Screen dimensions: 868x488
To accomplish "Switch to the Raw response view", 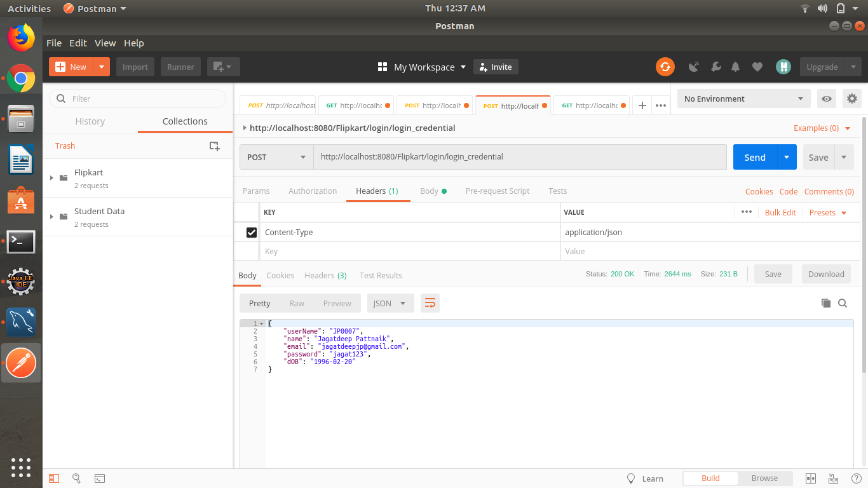I will click(x=297, y=303).
